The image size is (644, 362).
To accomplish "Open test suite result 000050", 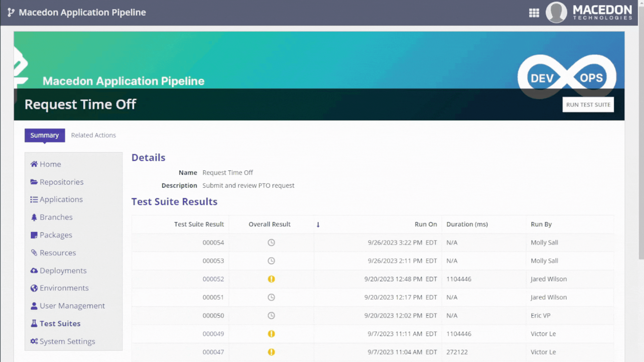I will pos(213,316).
